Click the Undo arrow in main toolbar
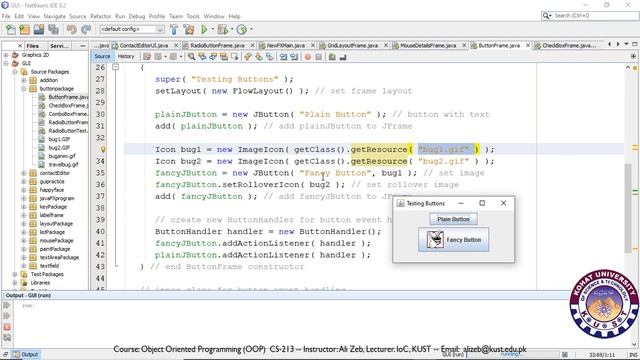640x360 pixels. coord(72,29)
